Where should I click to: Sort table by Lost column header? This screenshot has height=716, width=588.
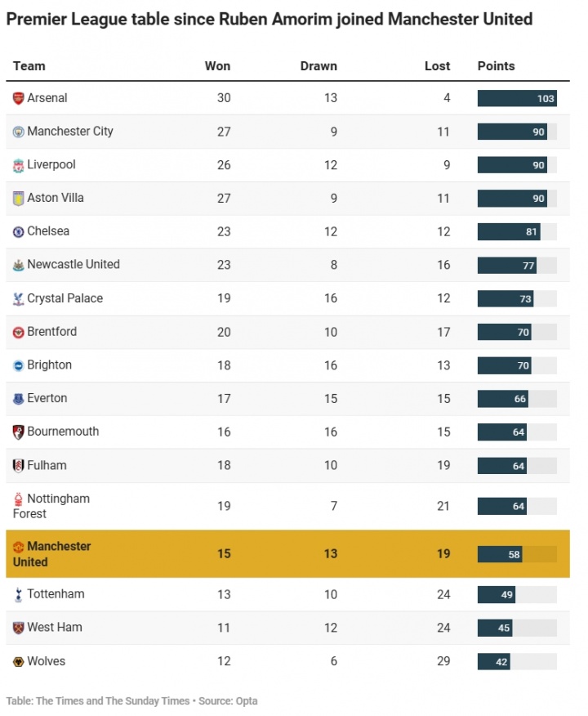pyautogui.click(x=437, y=66)
